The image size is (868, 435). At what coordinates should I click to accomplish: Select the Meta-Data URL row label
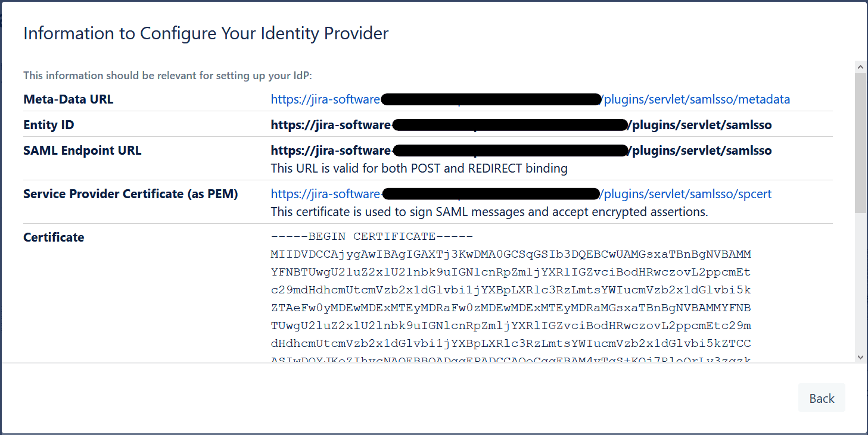coord(67,99)
